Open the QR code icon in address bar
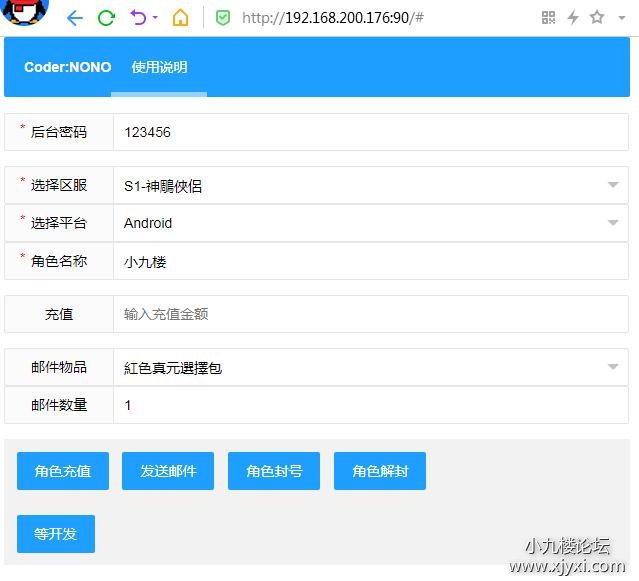The height and width of the screenshot is (581, 639). tap(548, 17)
